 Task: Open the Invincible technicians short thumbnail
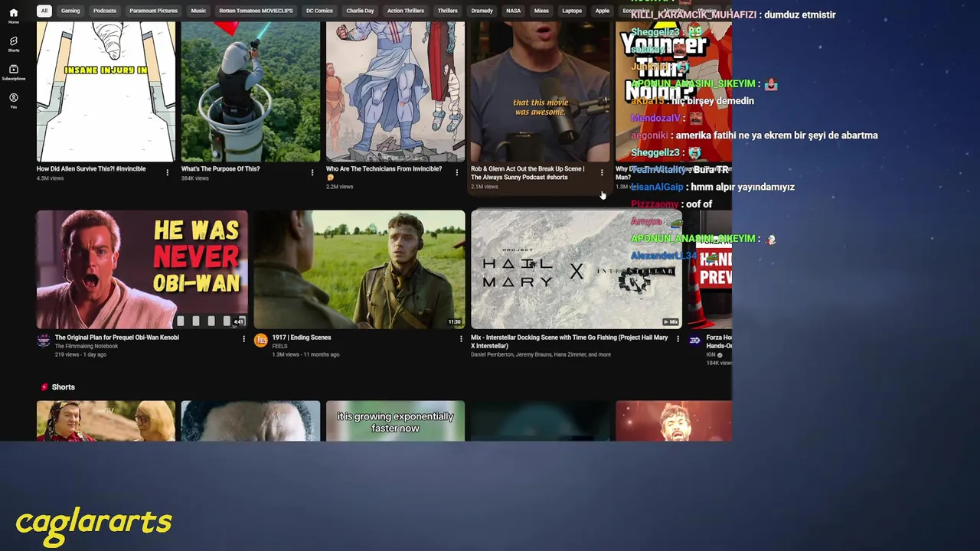395,92
